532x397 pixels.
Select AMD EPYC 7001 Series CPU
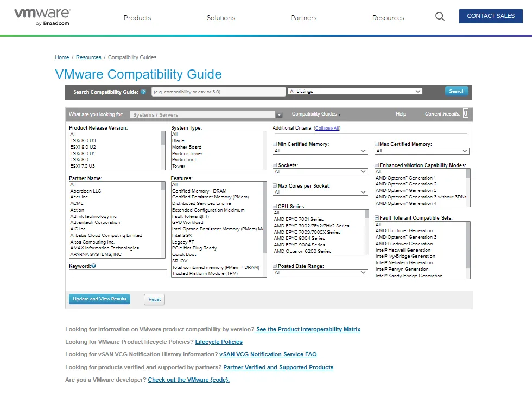pyautogui.click(x=299, y=219)
